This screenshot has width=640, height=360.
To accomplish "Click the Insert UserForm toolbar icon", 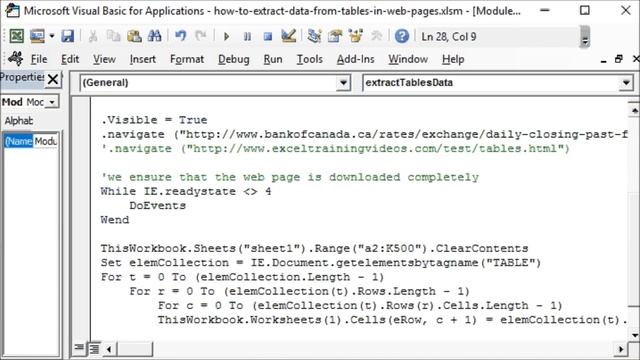I will [x=37, y=36].
